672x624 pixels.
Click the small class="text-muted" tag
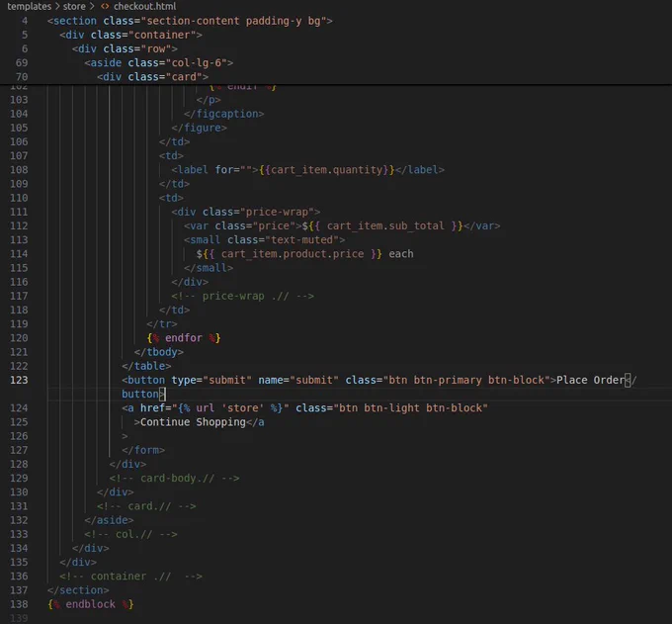point(265,239)
